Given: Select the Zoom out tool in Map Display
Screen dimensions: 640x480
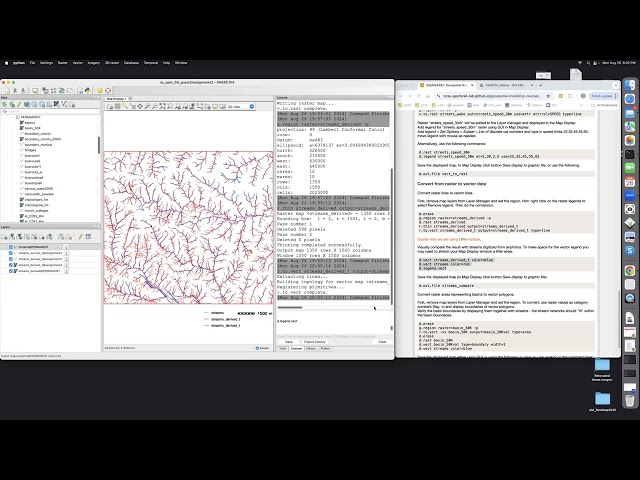Looking at the screenshot, I should coord(155,107).
